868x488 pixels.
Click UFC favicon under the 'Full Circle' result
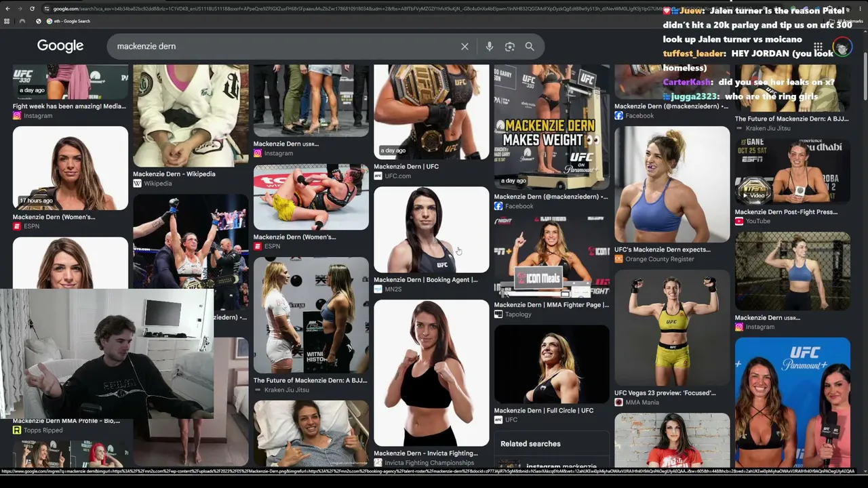tap(498, 420)
